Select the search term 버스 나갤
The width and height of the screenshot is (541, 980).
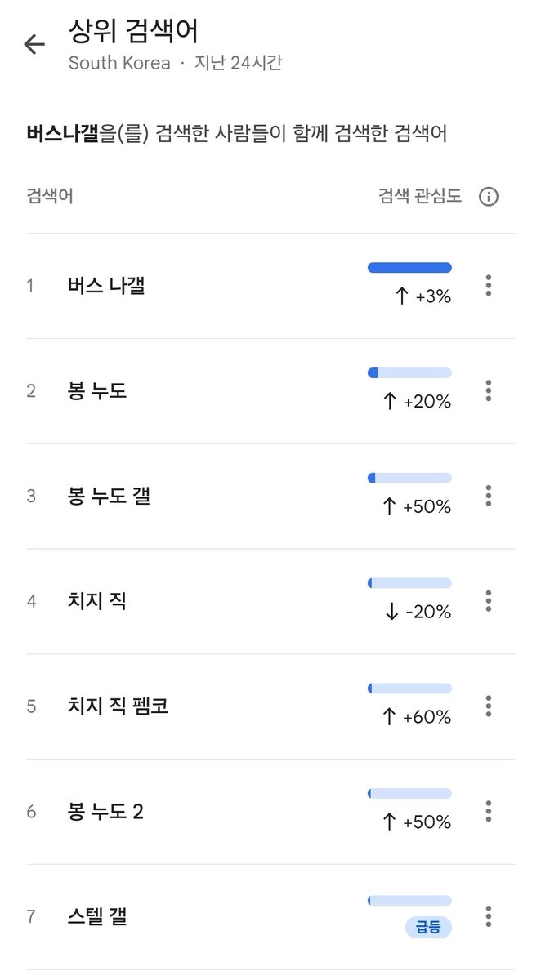[x=106, y=286]
